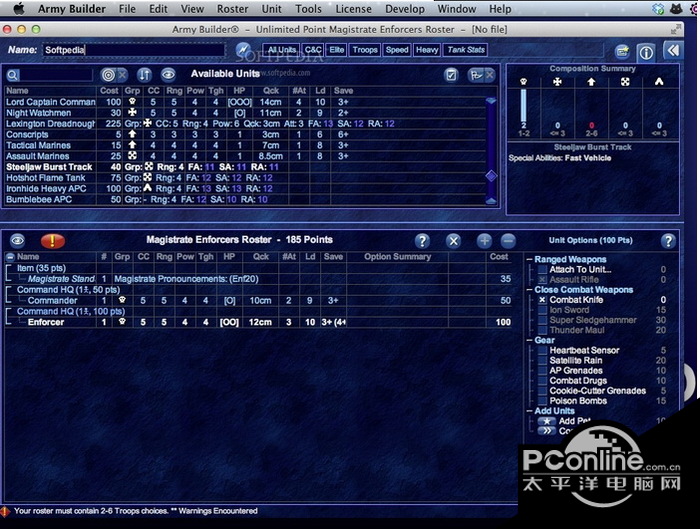Image resolution: width=700 pixels, height=529 pixels.
Task: Uncheck the Combat Knife option
Action: [542, 300]
